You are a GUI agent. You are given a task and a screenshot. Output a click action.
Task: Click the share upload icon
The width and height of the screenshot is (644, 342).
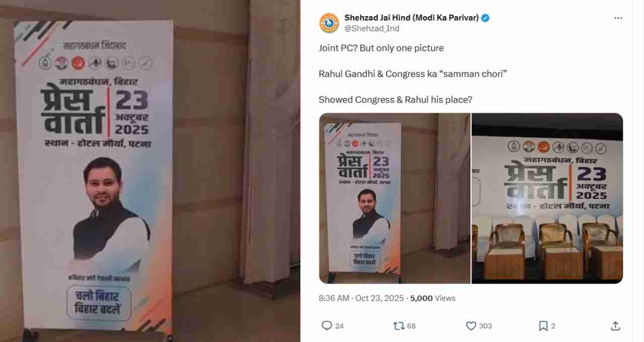(615, 326)
